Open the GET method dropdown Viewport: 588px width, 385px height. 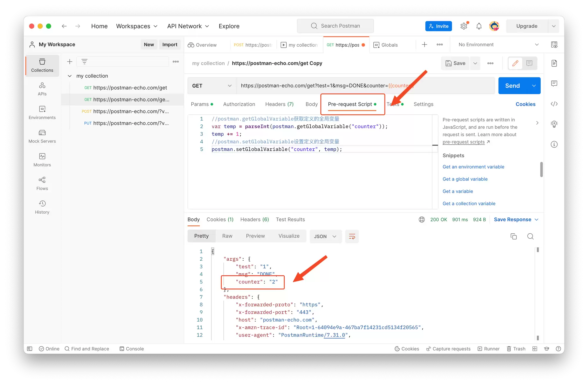click(212, 86)
